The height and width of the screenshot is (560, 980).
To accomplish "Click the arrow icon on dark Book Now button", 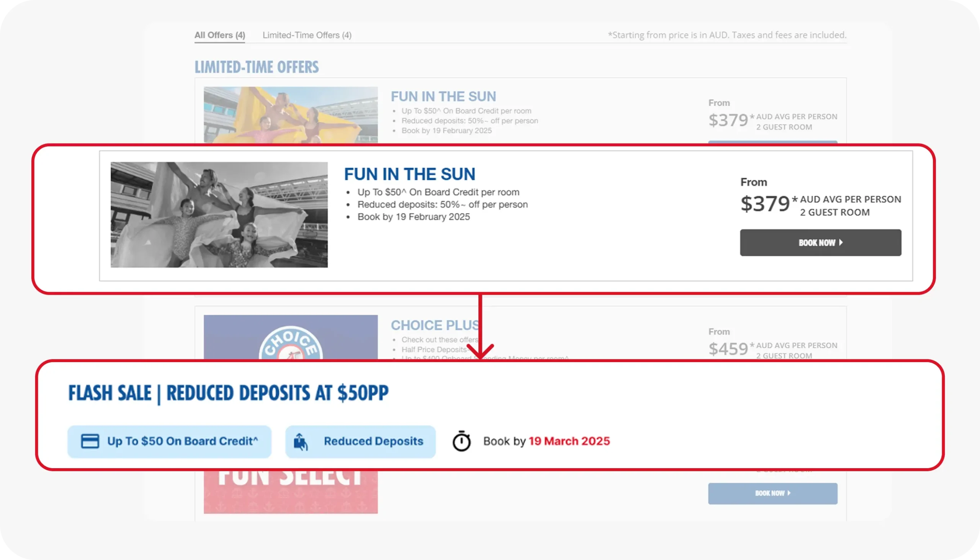I will click(x=841, y=243).
